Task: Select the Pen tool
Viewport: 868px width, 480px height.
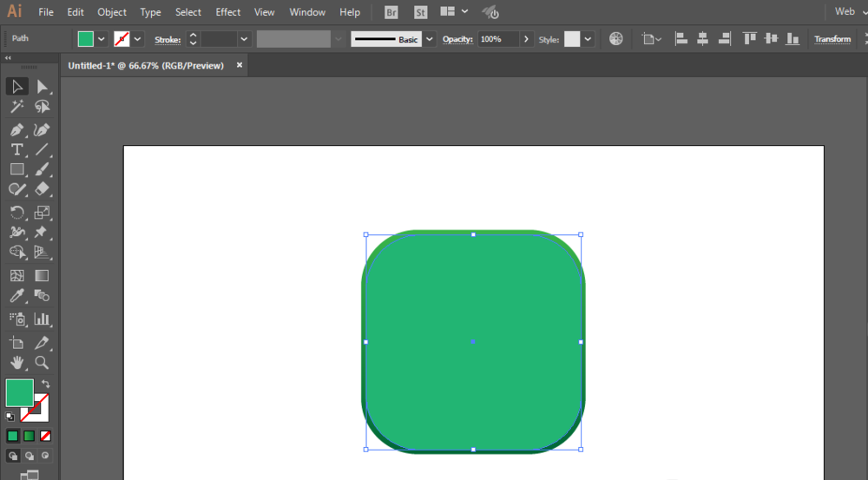Action: coord(17,129)
